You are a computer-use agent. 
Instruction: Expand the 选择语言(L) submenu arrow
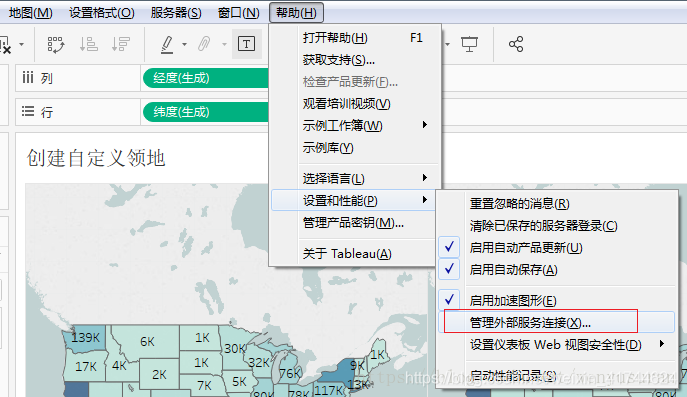tap(425, 177)
